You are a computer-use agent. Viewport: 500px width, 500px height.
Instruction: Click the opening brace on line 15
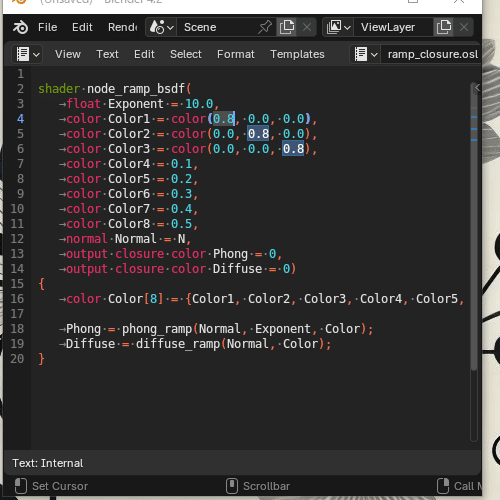coord(41,284)
